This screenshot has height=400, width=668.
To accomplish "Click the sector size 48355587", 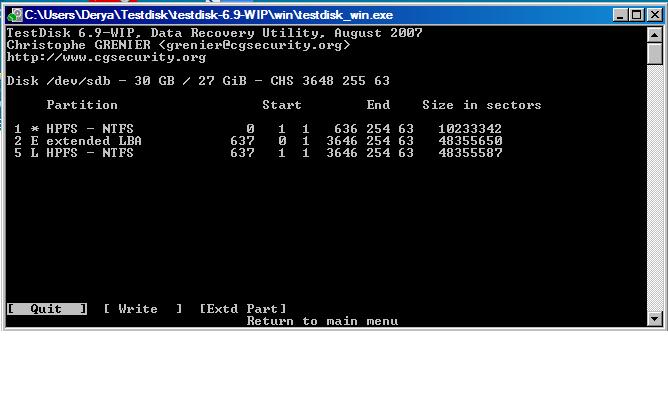I will tap(470, 153).
